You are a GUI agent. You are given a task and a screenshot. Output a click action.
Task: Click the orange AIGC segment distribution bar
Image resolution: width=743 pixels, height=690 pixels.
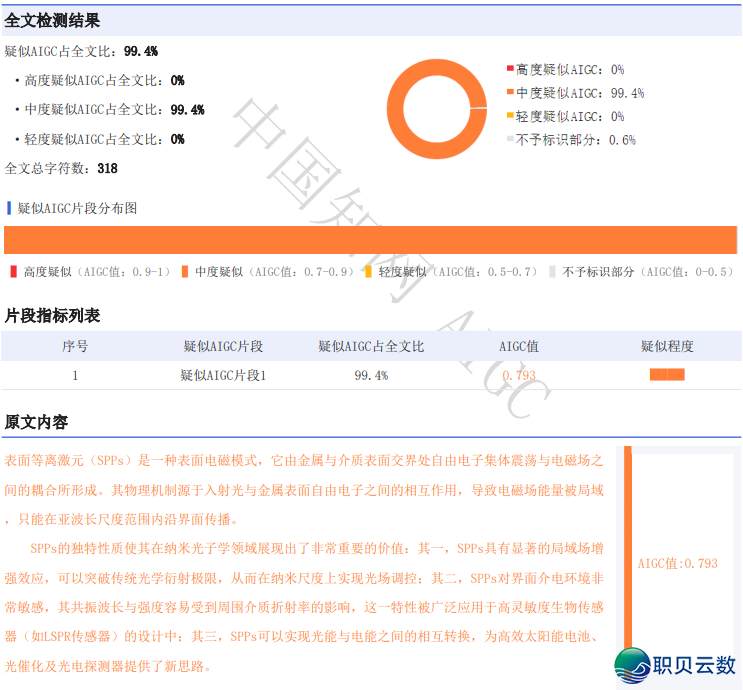pos(370,240)
